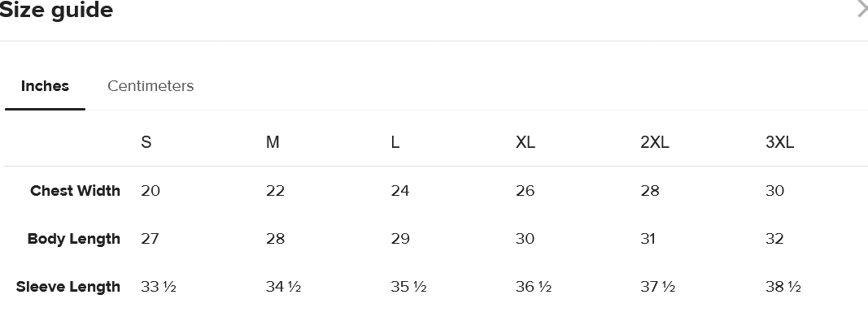The height and width of the screenshot is (325, 868).
Task: Click the L size column header
Action: click(x=395, y=142)
